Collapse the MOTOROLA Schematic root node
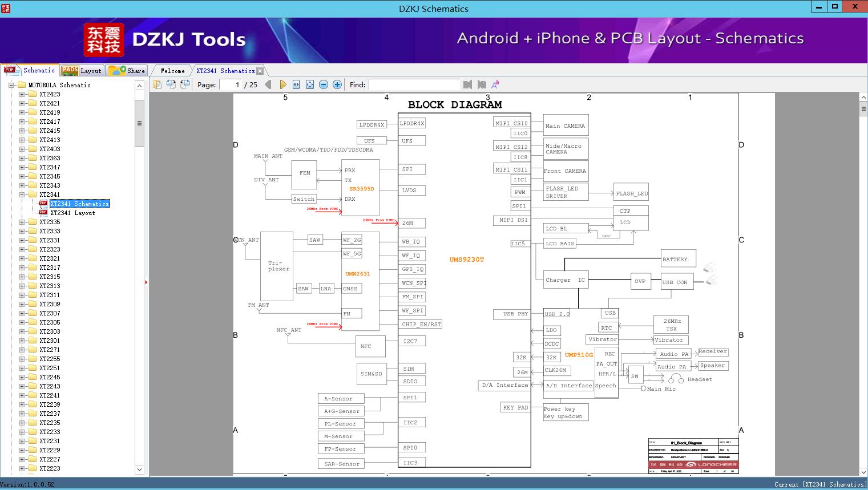 (11, 85)
